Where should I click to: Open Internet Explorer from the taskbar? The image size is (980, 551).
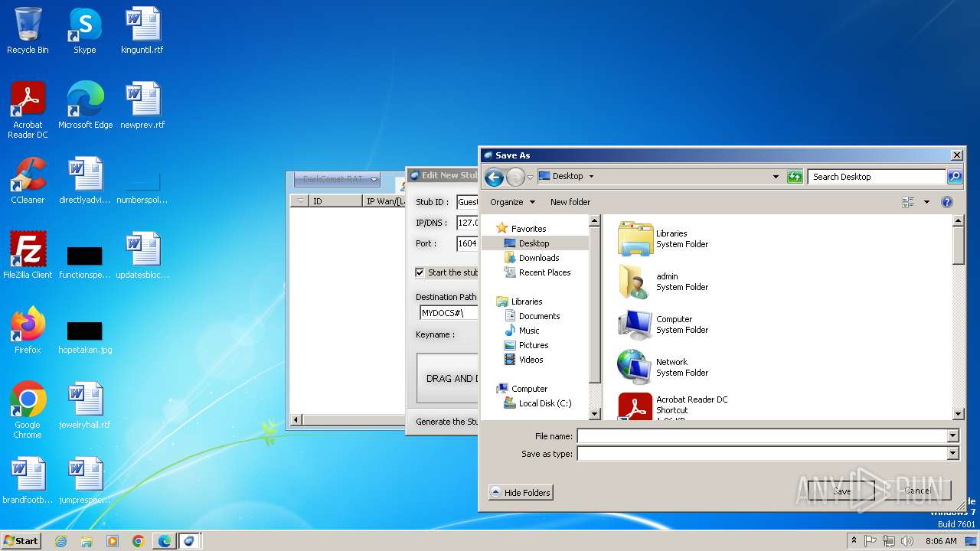coord(60,541)
